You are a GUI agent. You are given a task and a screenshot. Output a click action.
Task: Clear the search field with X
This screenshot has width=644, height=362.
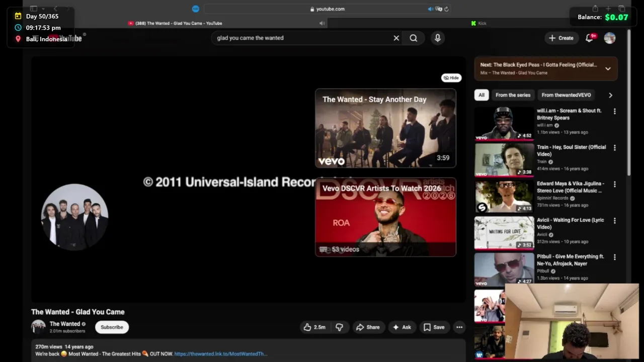click(396, 38)
